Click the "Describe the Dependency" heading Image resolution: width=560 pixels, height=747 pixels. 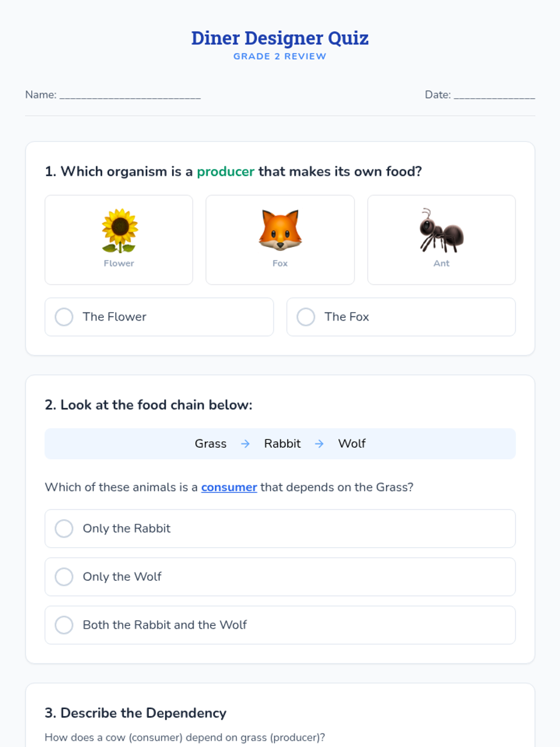135,713
